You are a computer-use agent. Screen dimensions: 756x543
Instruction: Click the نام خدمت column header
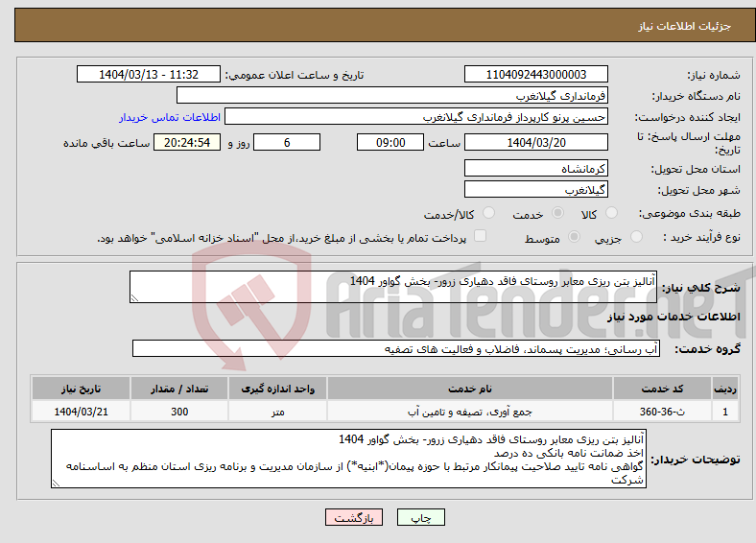click(469, 389)
